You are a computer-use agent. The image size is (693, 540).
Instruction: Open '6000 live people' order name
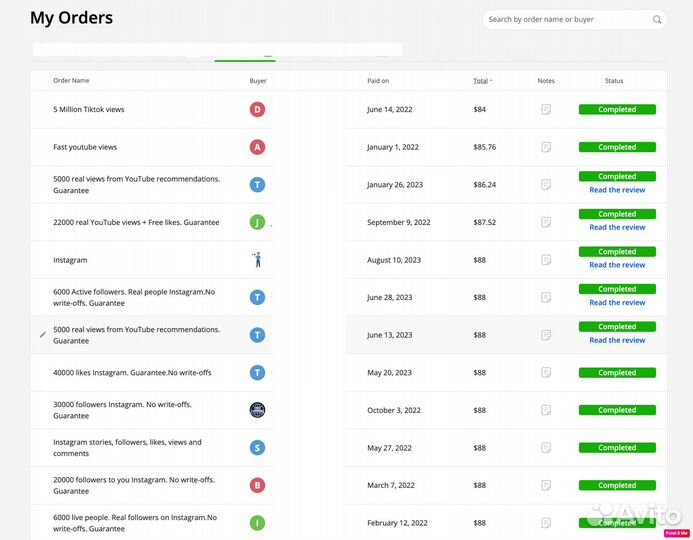pos(135,523)
